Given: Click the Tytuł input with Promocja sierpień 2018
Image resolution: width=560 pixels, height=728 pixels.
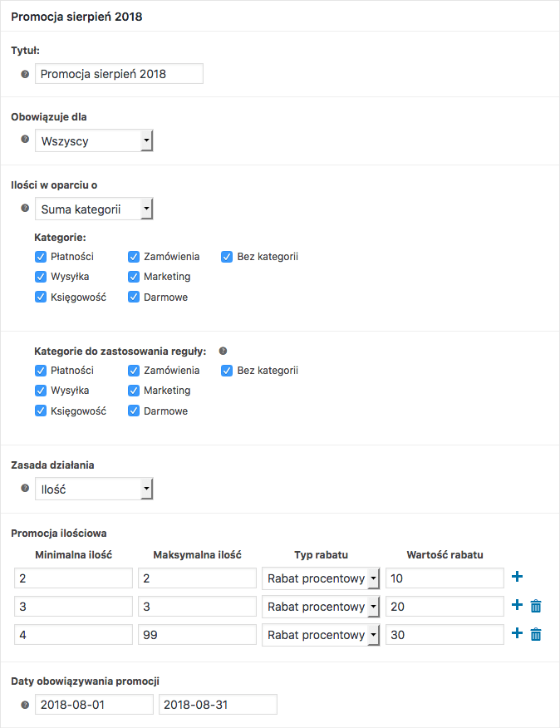Looking at the screenshot, I should coord(120,74).
